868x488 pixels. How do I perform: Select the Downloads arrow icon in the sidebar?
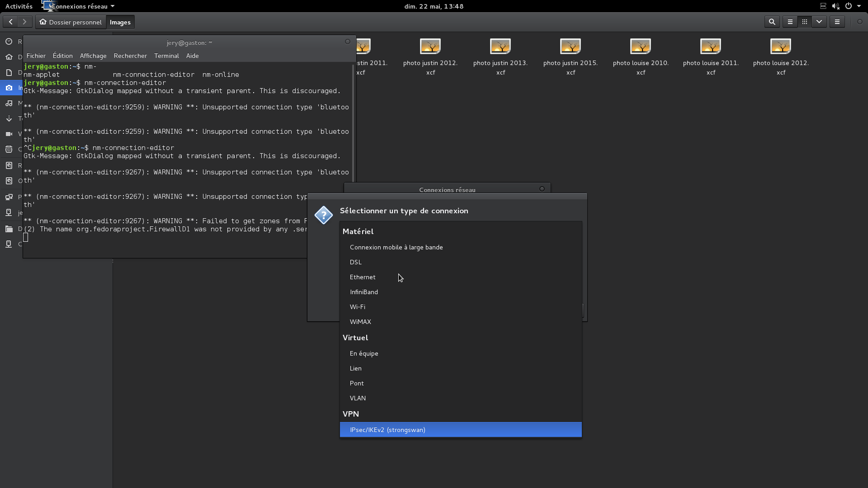click(x=9, y=118)
